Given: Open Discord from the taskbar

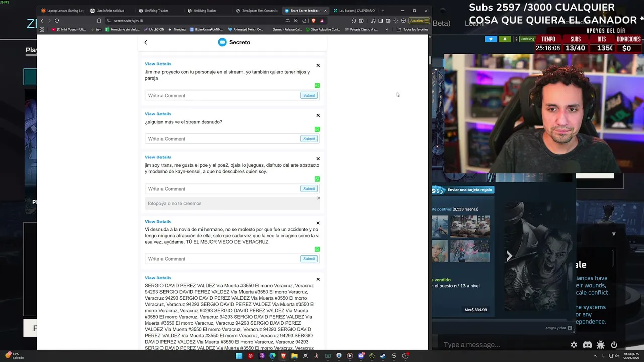Looking at the screenshot, I should click(361, 356).
